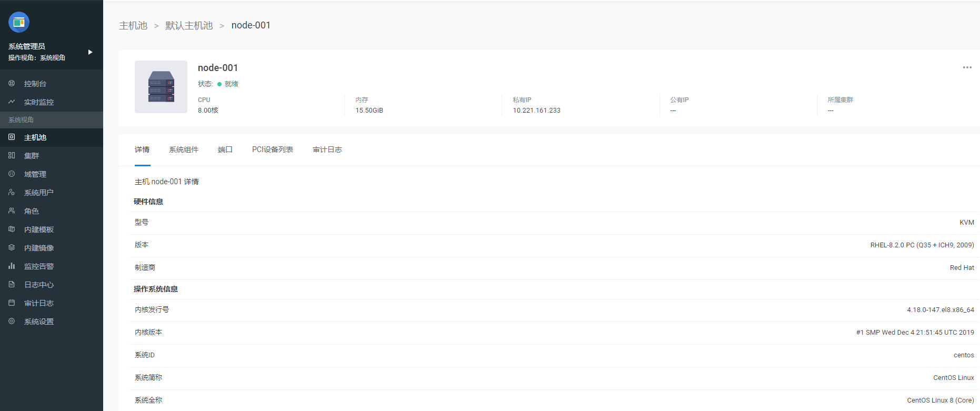Click the platform logo icon in sidebar
Screen dimensions: 980x411
pyautogui.click(x=19, y=22)
